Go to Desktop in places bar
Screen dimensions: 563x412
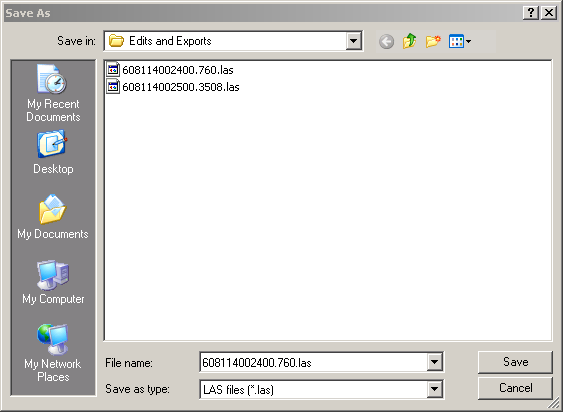(53, 153)
